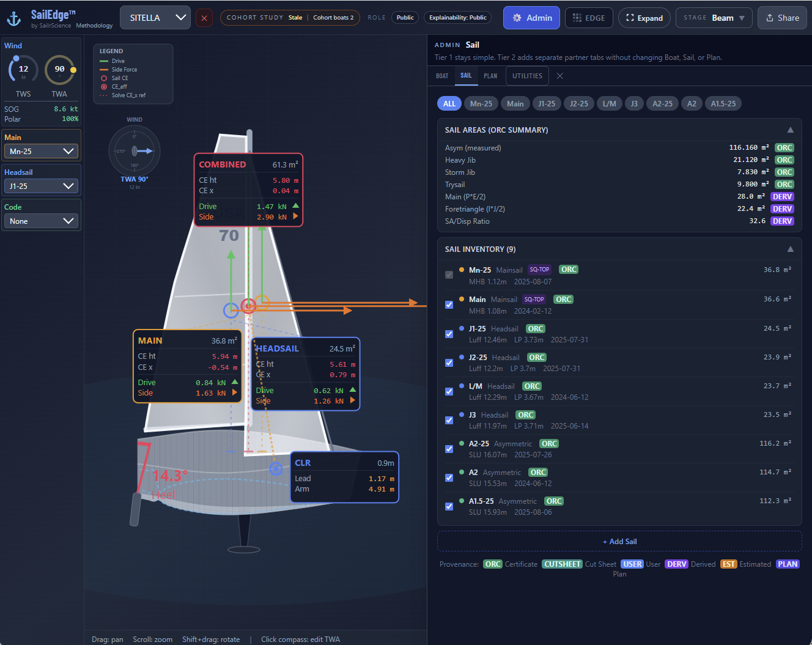
Task: Click + Add Sail
Action: 619,541
